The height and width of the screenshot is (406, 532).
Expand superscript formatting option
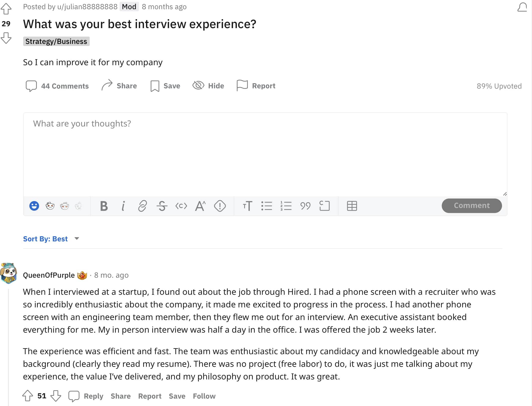click(200, 206)
